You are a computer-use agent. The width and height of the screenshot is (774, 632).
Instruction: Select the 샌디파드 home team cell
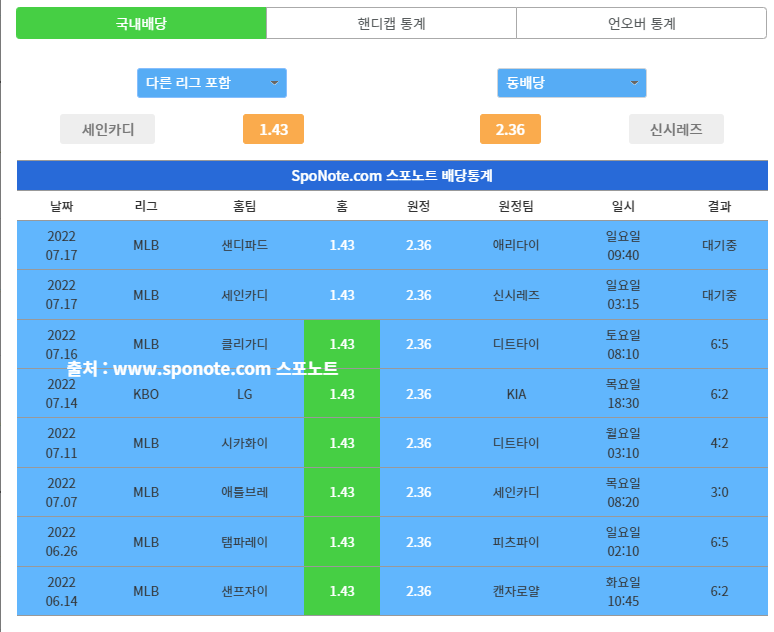click(x=245, y=245)
